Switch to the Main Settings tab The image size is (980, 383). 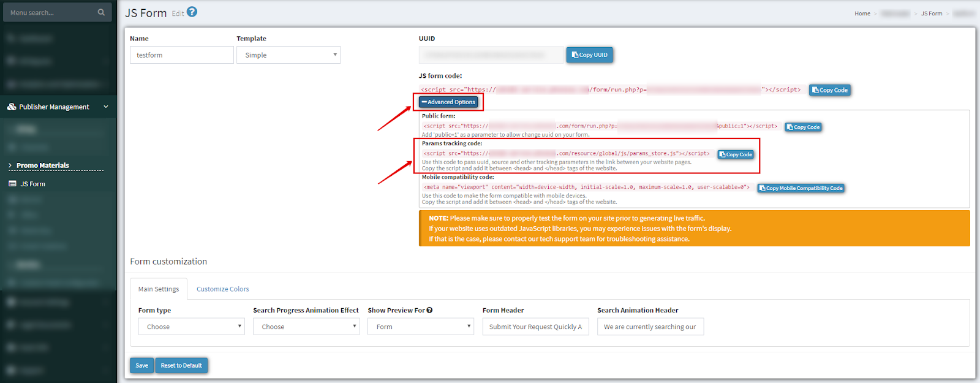click(159, 289)
